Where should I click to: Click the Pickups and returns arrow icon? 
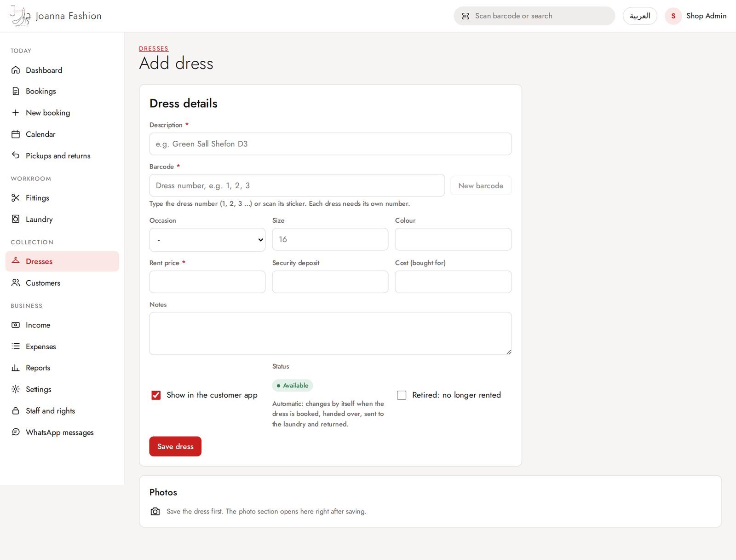16,156
